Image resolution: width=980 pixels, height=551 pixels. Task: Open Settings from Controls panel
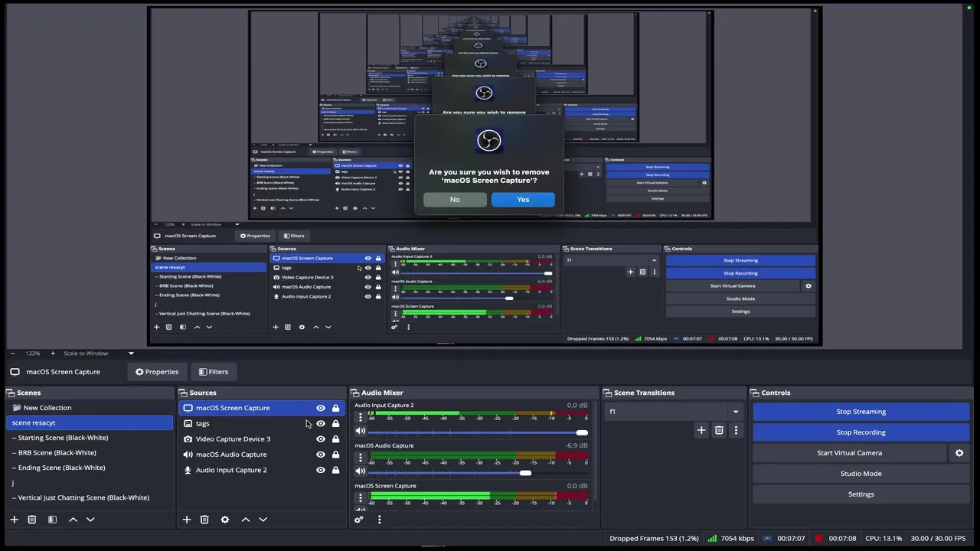pos(861,494)
